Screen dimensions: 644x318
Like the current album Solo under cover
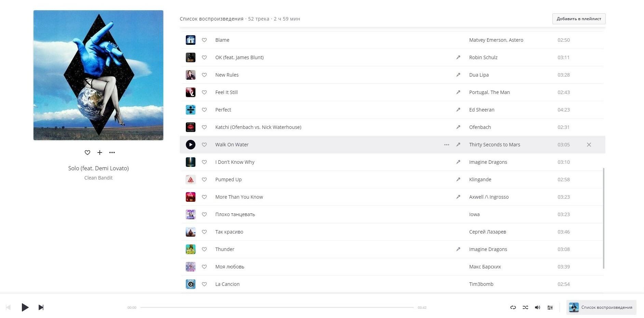pos(87,153)
